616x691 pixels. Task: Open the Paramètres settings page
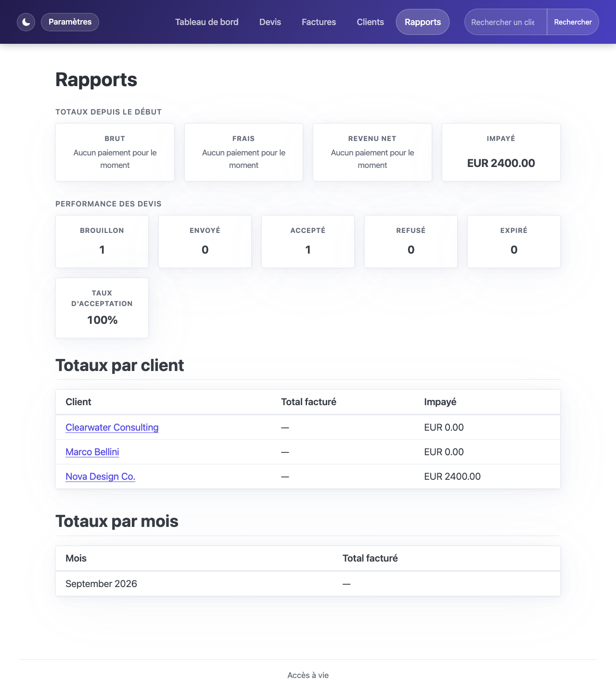pyautogui.click(x=70, y=22)
